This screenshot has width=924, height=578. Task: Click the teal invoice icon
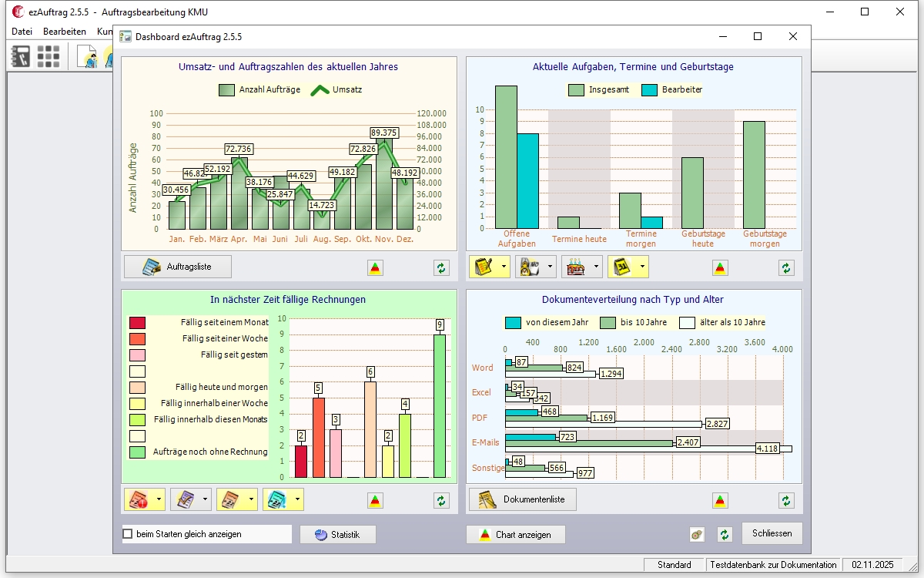click(x=277, y=500)
